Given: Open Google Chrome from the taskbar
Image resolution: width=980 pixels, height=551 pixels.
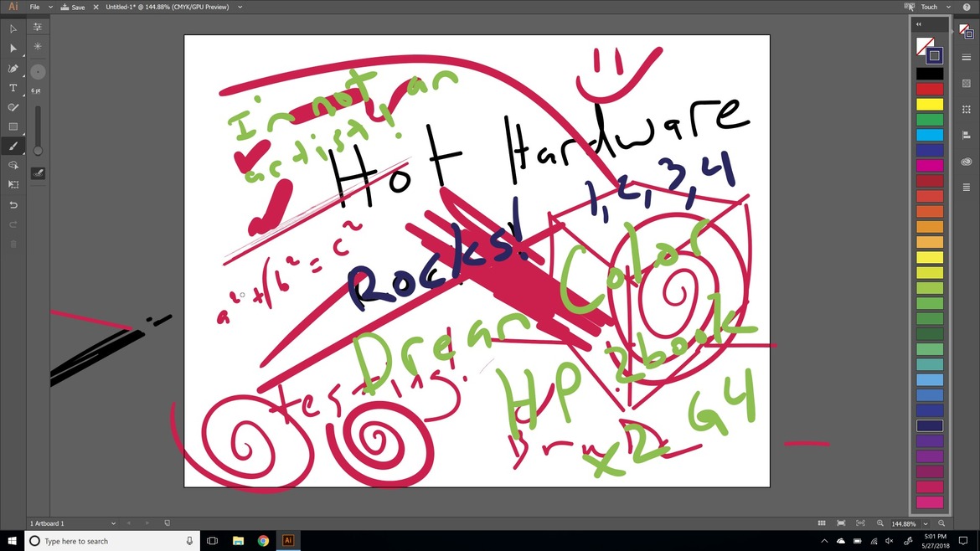Looking at the screenshot, I should click(x=263, y=541).
